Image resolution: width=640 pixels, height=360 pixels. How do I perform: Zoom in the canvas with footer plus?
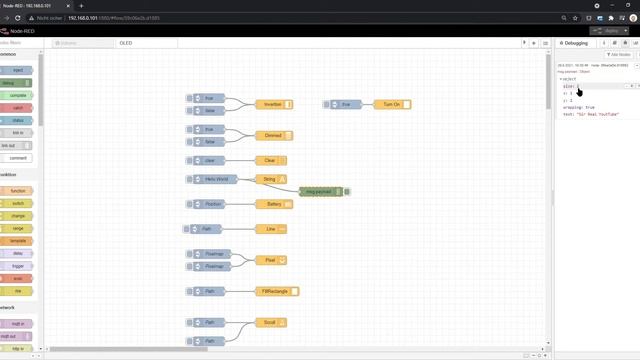coord(545,356)
